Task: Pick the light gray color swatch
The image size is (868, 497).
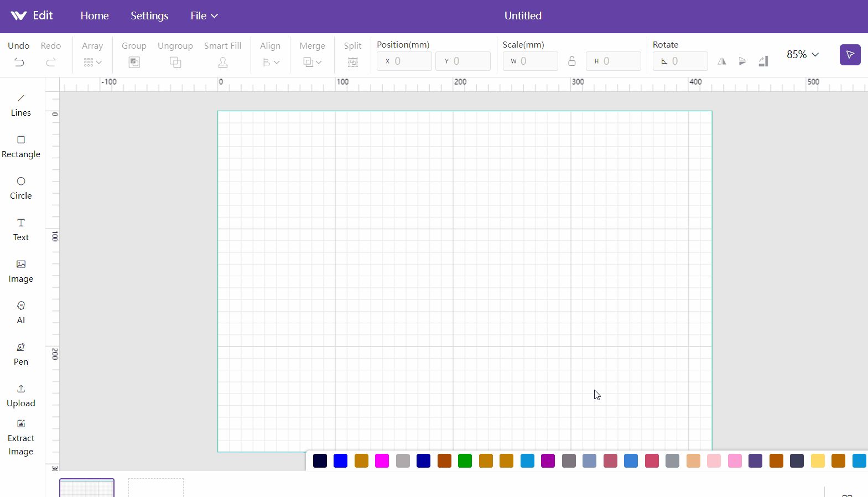Action: (403, 460)
